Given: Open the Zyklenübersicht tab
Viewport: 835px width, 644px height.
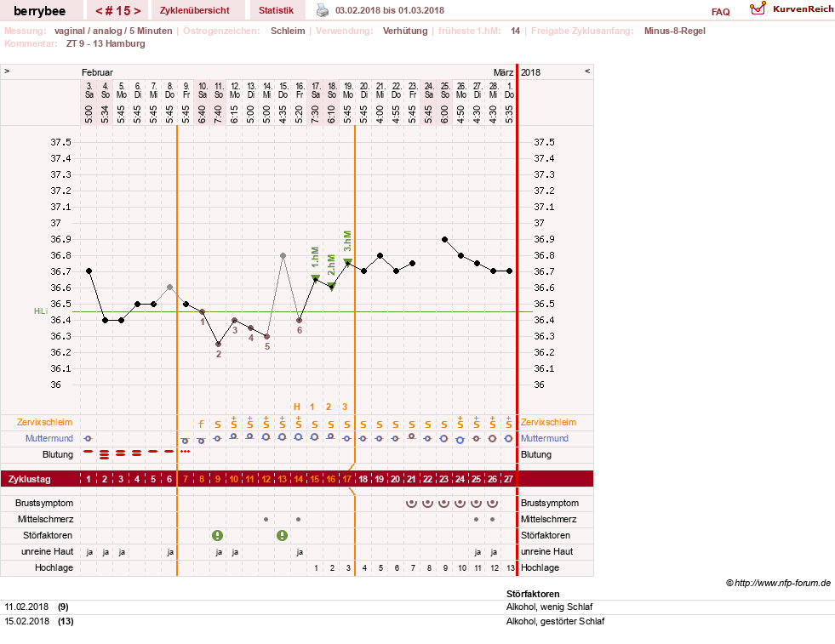Looking at the screenshot, I should [195, 10].
